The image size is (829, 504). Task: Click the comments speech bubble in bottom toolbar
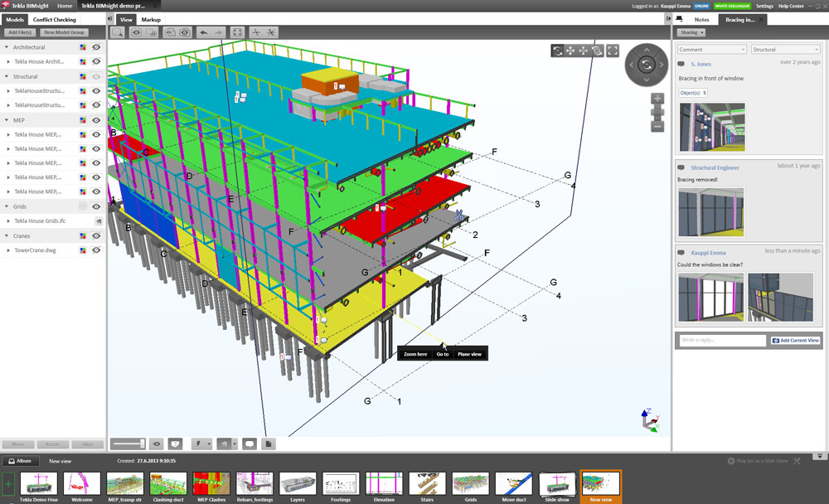tap(250, 443)
